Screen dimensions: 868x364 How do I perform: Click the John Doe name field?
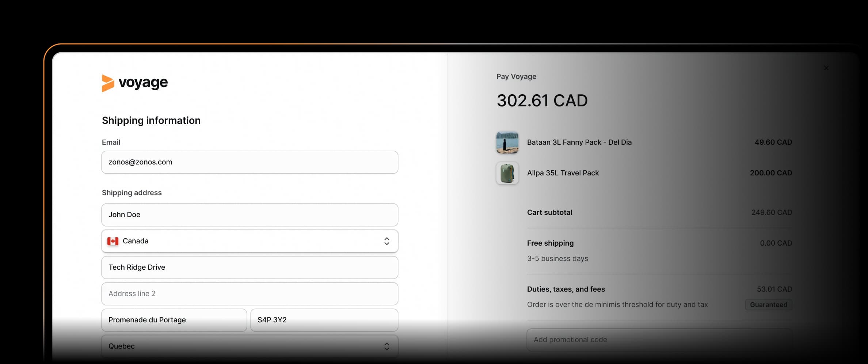pos(250,215)
